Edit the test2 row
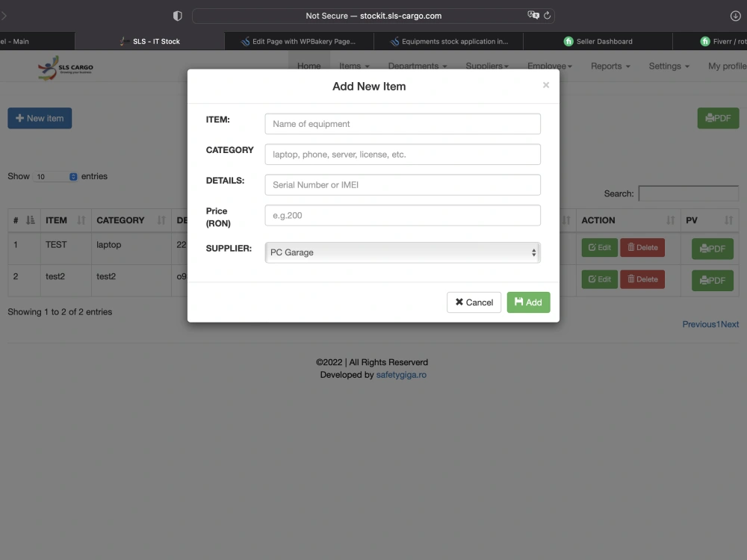The image size is (747, 560). (599, 279)
